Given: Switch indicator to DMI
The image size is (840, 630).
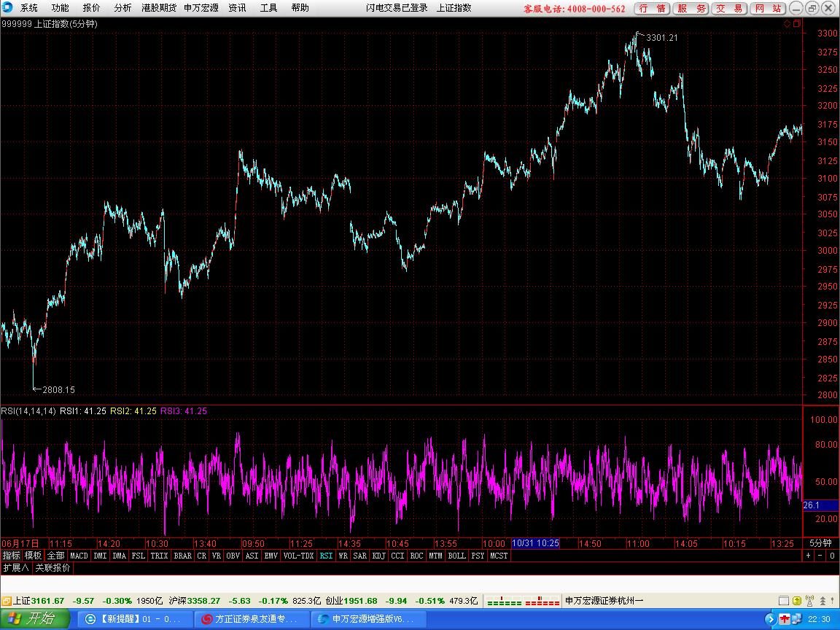Looking at the screenshot, I should [100, 556].
